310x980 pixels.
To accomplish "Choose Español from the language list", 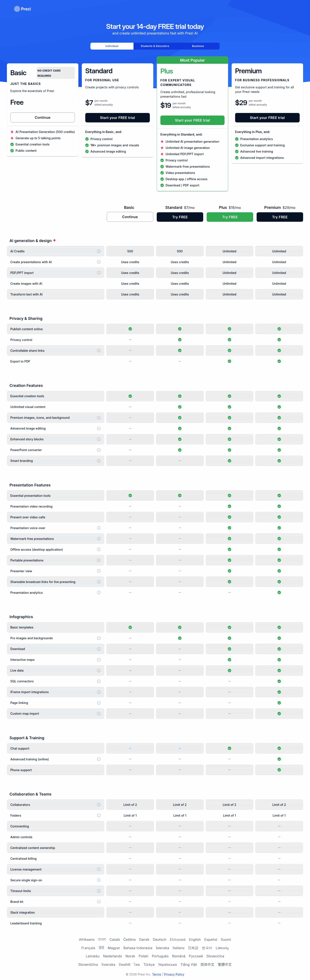I will (211, 939).
